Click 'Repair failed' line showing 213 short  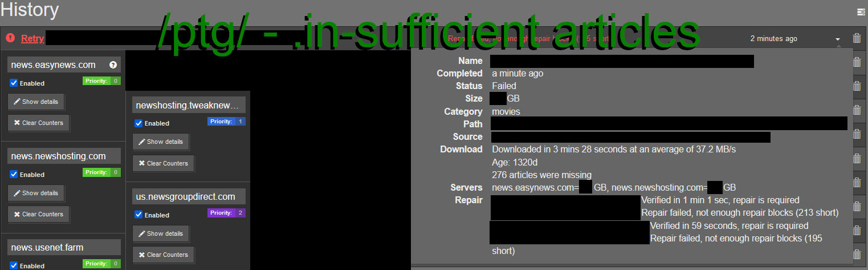[740, 213]
